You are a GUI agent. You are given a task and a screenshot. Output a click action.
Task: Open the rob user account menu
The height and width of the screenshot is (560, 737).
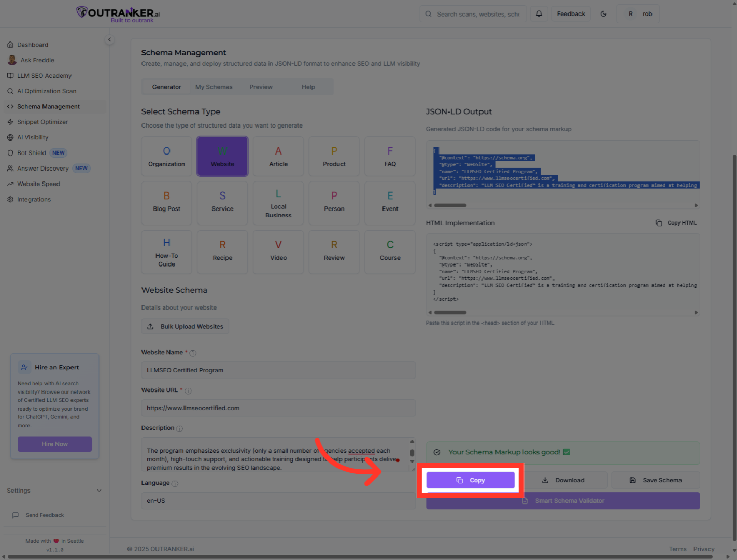638,14
